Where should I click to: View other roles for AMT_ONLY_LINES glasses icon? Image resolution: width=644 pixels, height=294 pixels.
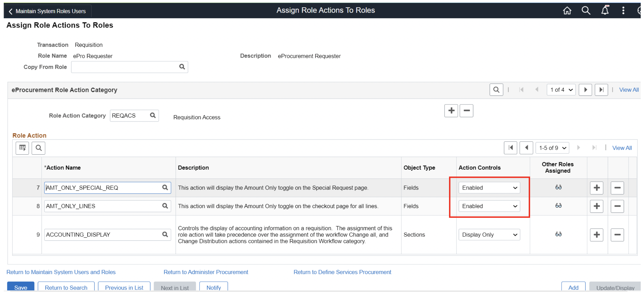[x=558, y=206]
